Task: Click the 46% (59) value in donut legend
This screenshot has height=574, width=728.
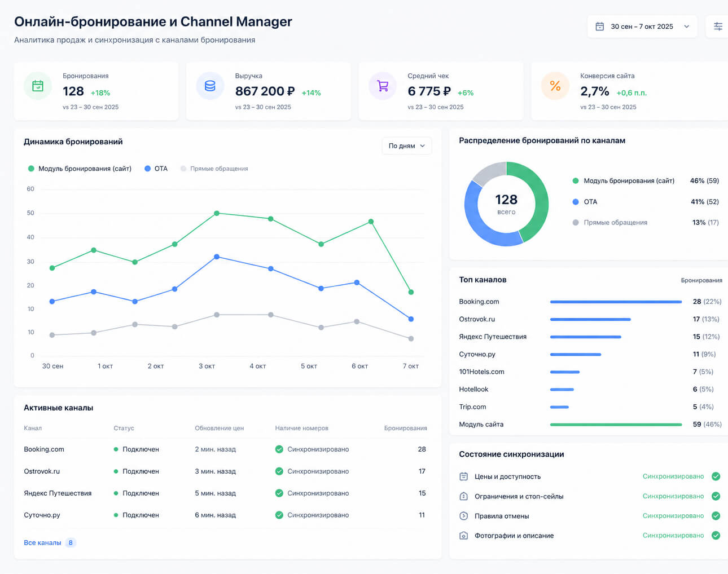Action: coord(704,181)
